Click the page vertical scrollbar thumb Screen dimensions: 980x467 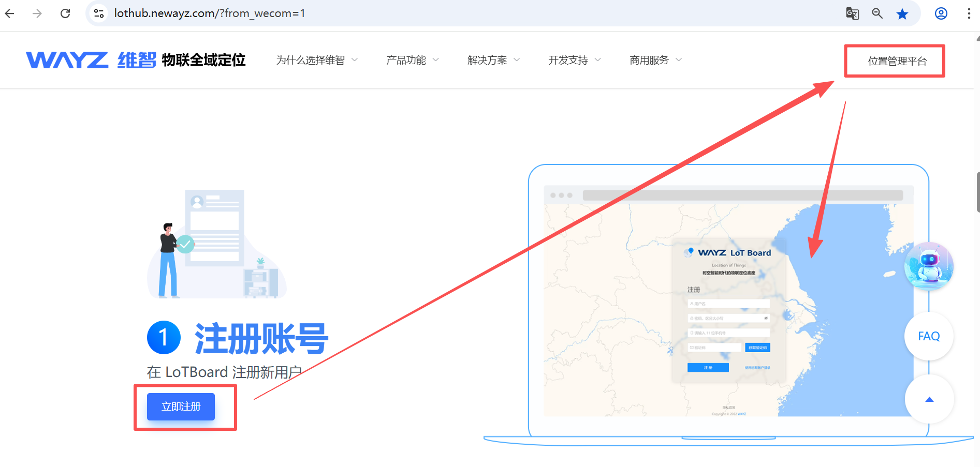pos(978,192)
